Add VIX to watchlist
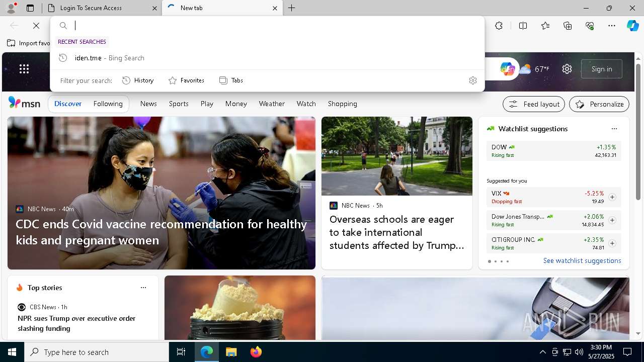644x362 pixels. pos(612,197)
